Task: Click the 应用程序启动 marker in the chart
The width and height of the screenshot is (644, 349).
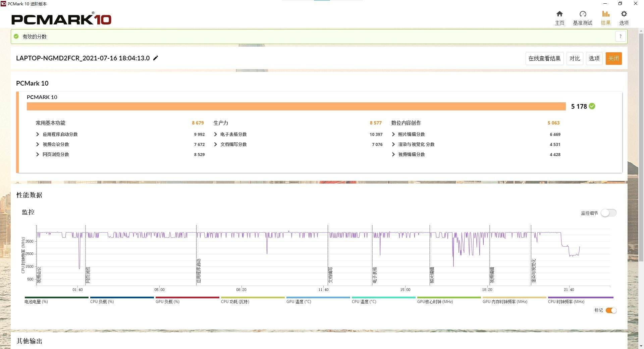Action: (199, 271)
